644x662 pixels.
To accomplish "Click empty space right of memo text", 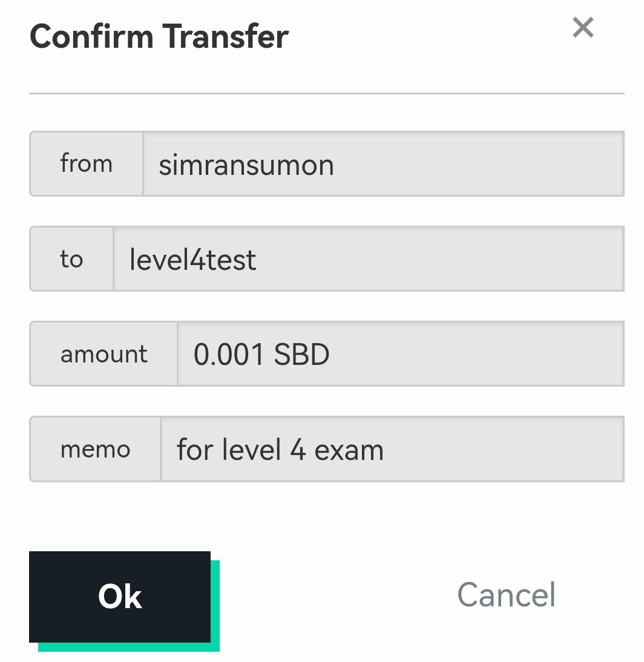I will [x=508, y=450].
